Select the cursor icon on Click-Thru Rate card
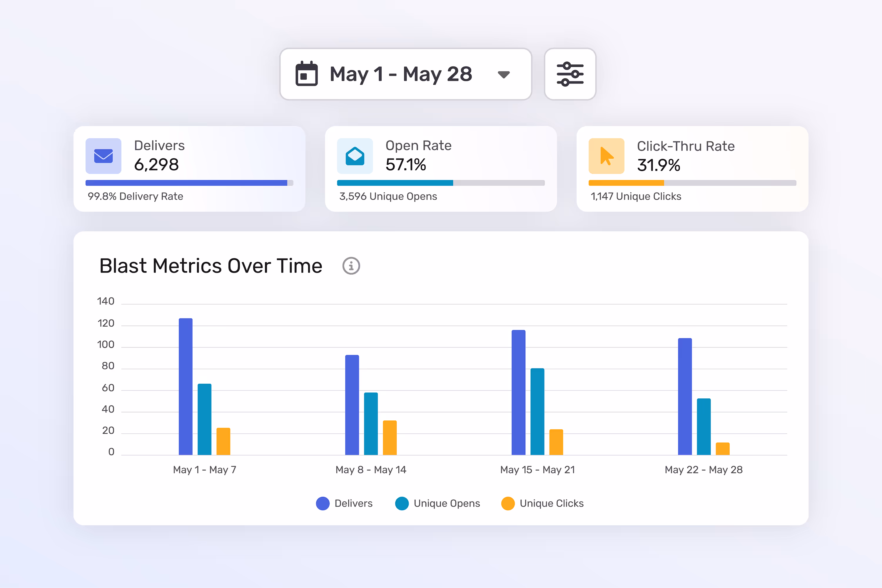This screenshot has width=882, height=588. click(x=606, y=156)
